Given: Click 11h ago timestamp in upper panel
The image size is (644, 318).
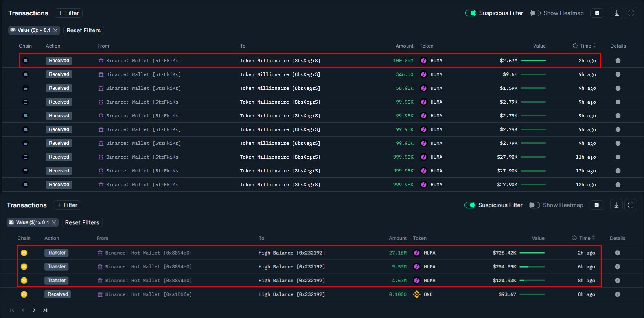Looking at the screenshot, I should click(x=586, y=157).
